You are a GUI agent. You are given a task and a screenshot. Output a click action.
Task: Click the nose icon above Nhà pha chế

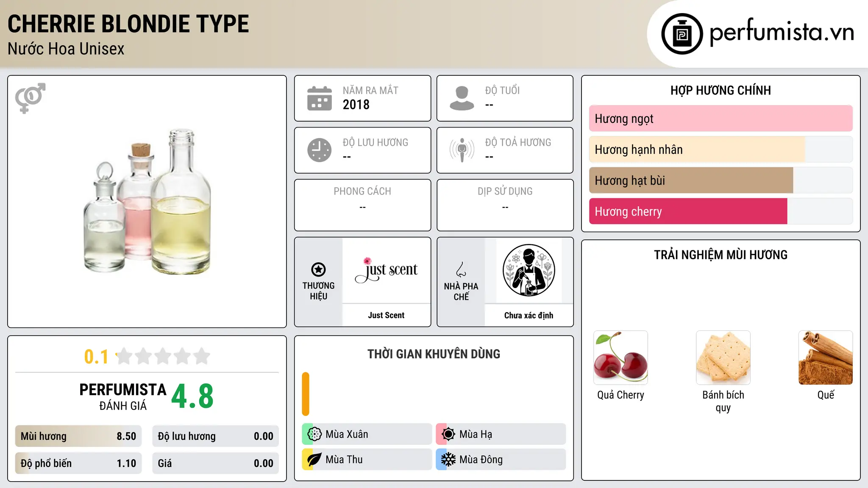(x=461, y=269)
